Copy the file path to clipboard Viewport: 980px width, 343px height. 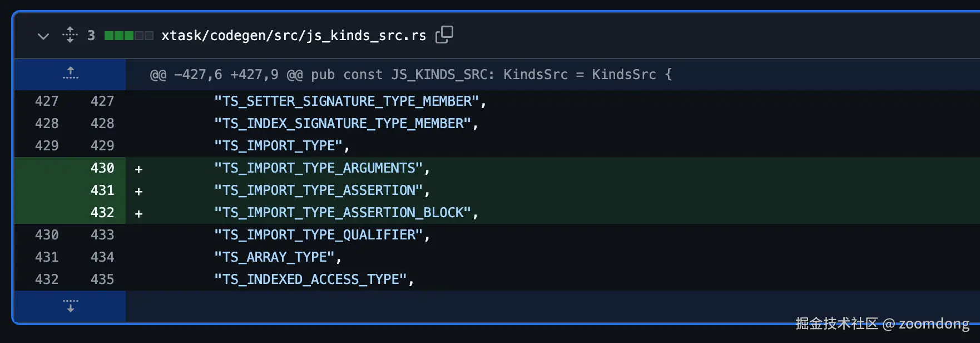point(444,35)
